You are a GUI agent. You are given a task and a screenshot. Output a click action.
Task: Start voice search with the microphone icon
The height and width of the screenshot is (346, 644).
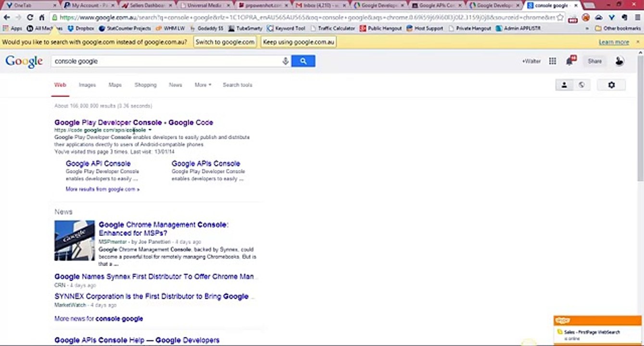pos(285,61)
